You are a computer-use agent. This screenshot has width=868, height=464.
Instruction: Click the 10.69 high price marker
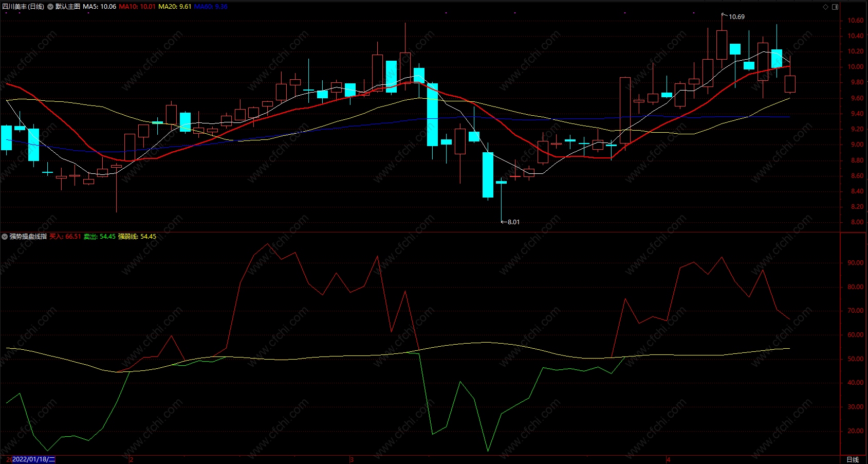tap(736, 17)
